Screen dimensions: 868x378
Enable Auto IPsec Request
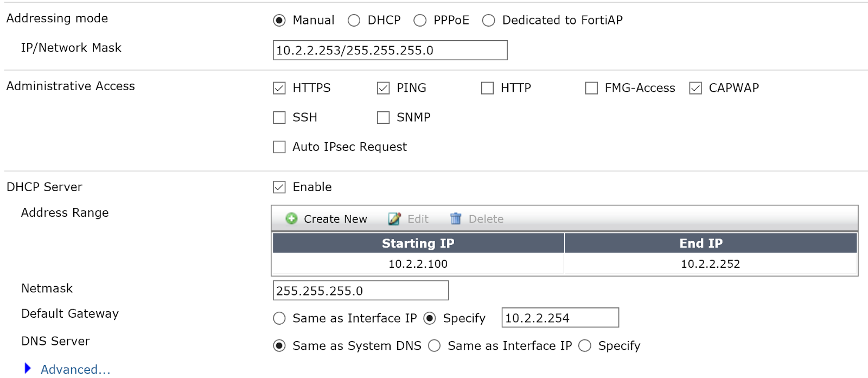(x=279, y=147)
